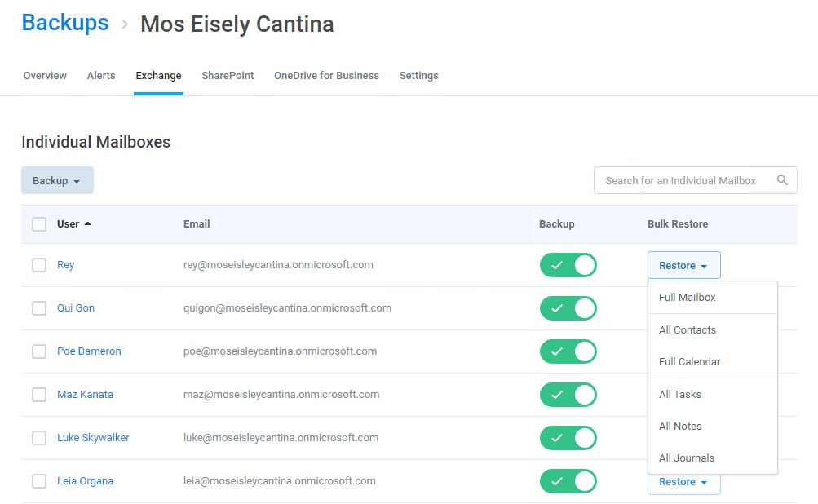Go back to Backups breadcrumb link
Image resolution: width=818 pixels, height=504 pixels.
[65, 23]
